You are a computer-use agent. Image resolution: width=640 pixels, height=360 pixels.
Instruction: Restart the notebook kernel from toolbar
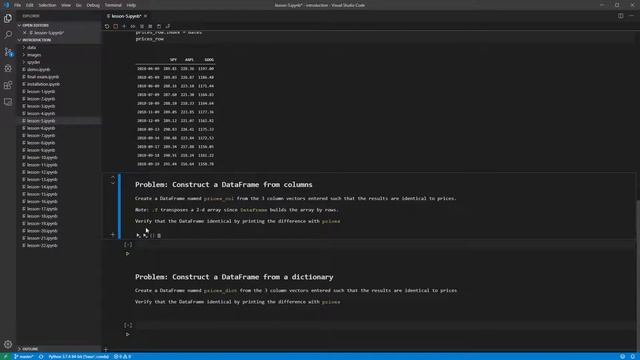[x=107, y=26]
